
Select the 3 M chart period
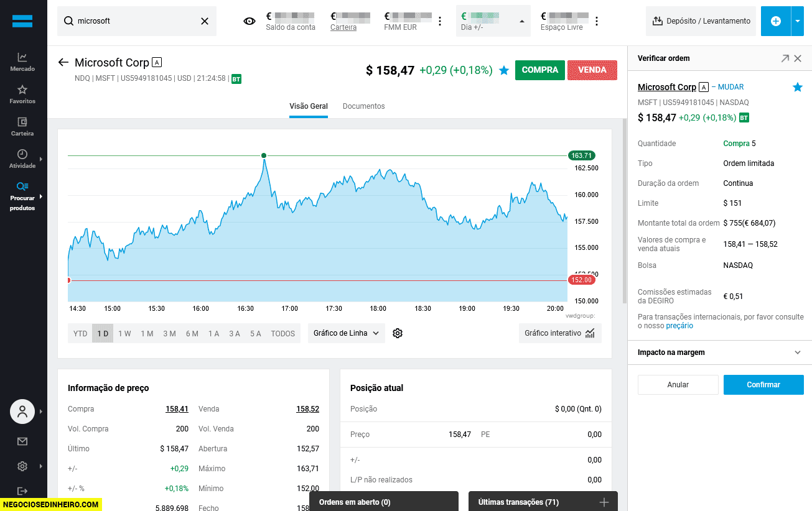(169, 333)
